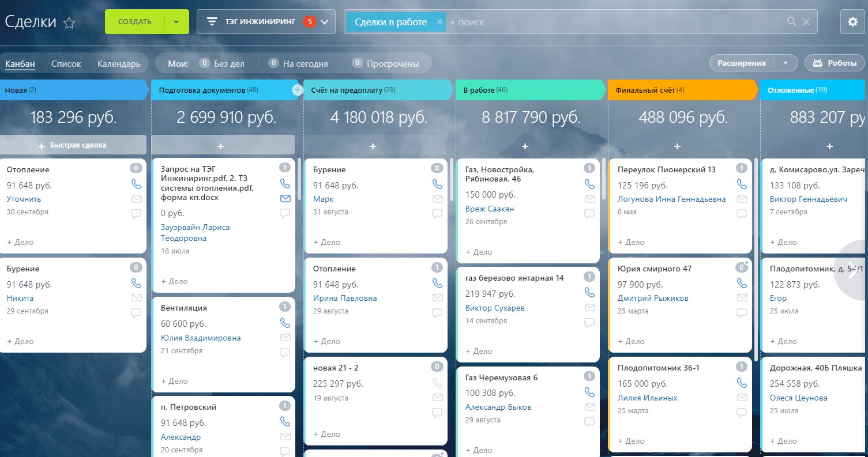
Task: Open the settings gear
Action: click(853, 22)
